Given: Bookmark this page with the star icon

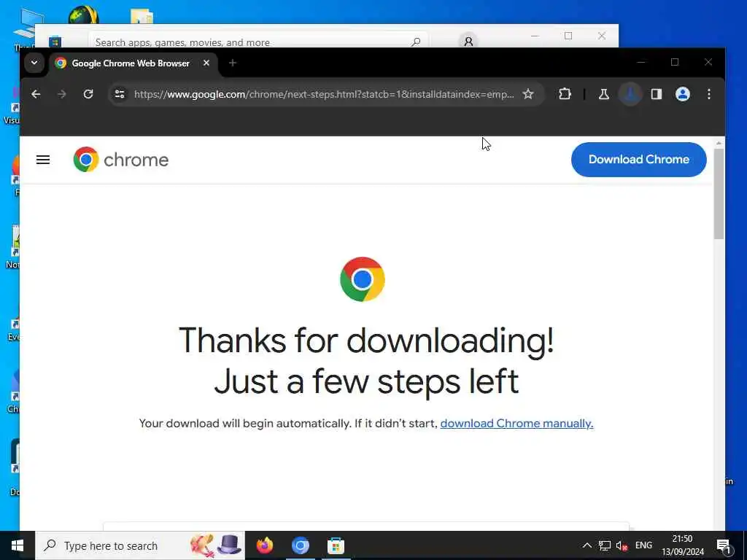Looking at the screenshot, I should (528, 94).
